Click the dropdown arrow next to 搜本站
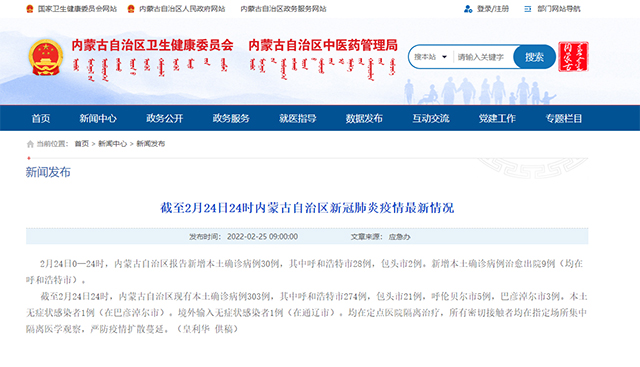The image size is (640, 367). pyautogui.click(x=444, y=57)
